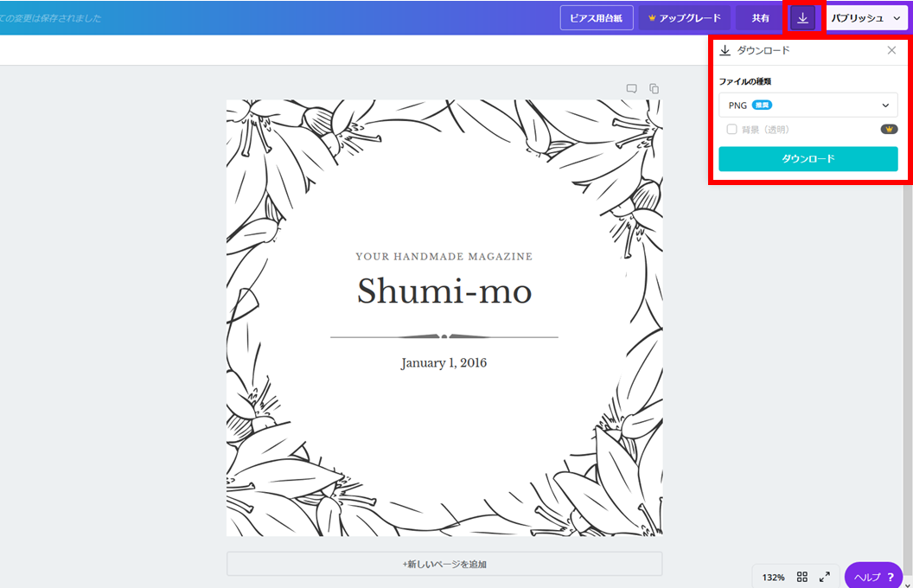Screen dimensions: 913x588
Task: Enter fullscreen presentation mode icon
Action: [x=825, y=577]
